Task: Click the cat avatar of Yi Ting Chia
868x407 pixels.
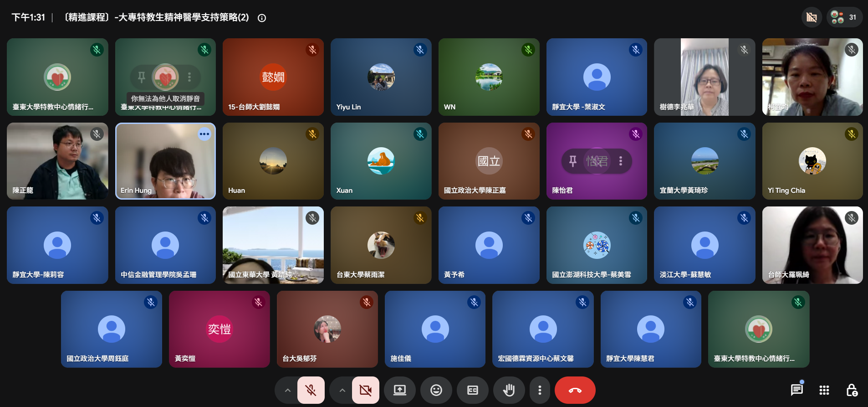Action: click(812, 161)
